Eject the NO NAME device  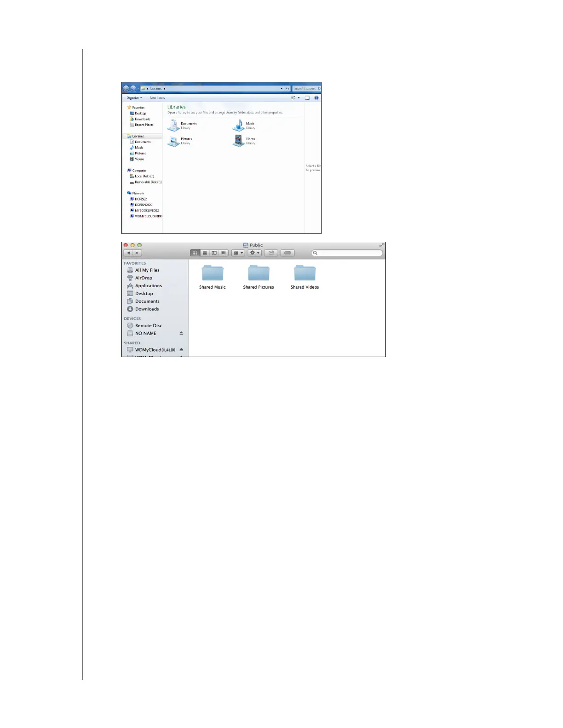pos(181,333)
